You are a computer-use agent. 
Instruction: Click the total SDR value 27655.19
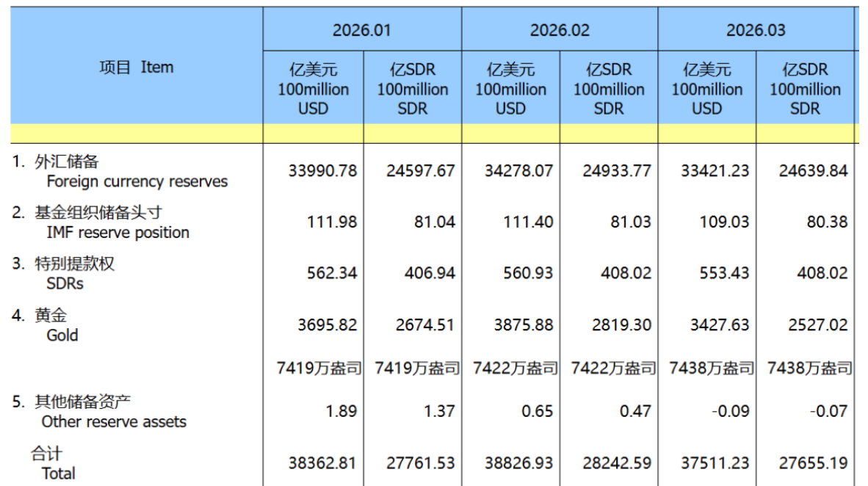point(813,464)
